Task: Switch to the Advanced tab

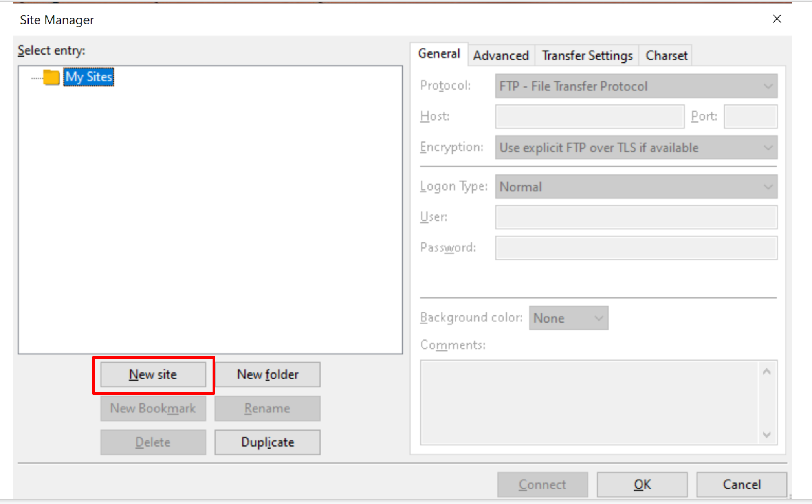Action: [x=501, y=55]
